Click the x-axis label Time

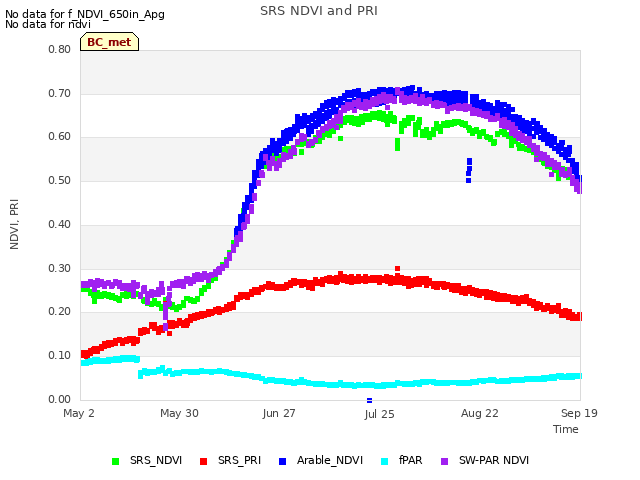pyautogui.click(x=566, y=429)
